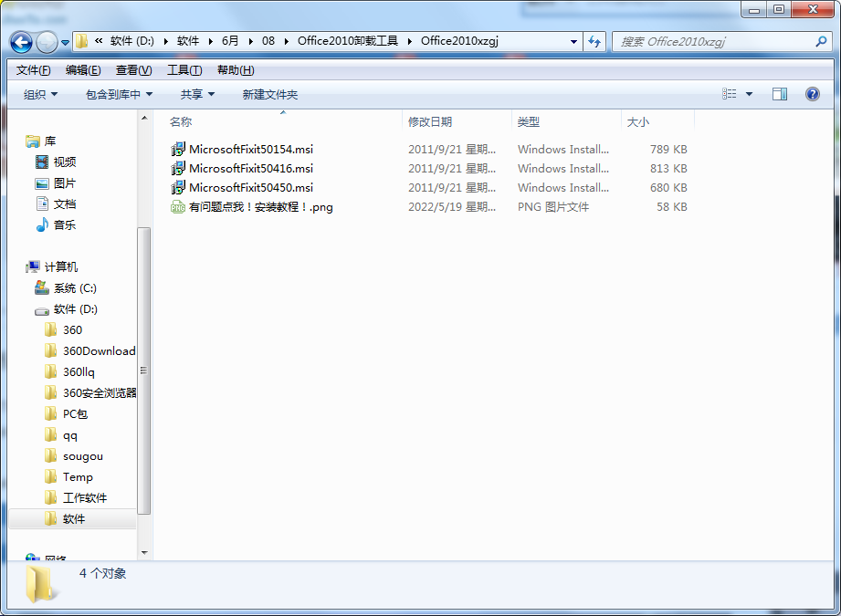Select the file name MicrosoftFixit50416.msi

coord(251,169)
